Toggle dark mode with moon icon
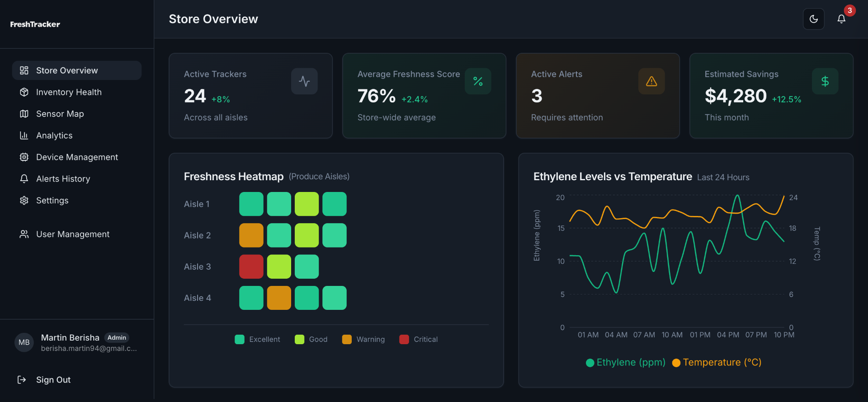 pyautogui.click(x=814, y=19)
